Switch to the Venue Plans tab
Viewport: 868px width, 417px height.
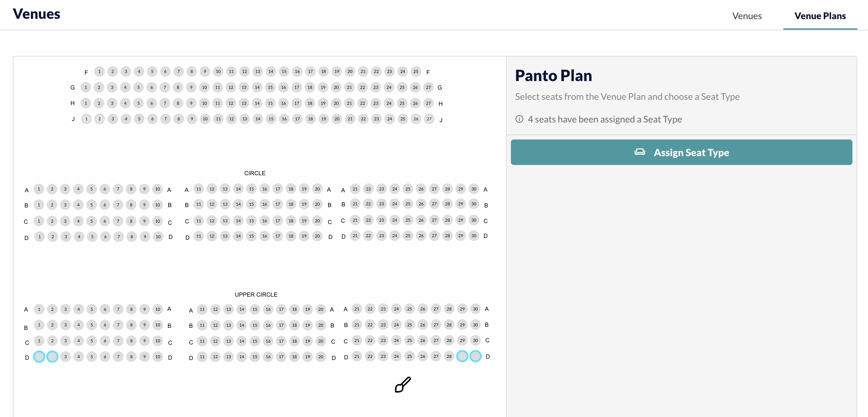pos(820,16)
